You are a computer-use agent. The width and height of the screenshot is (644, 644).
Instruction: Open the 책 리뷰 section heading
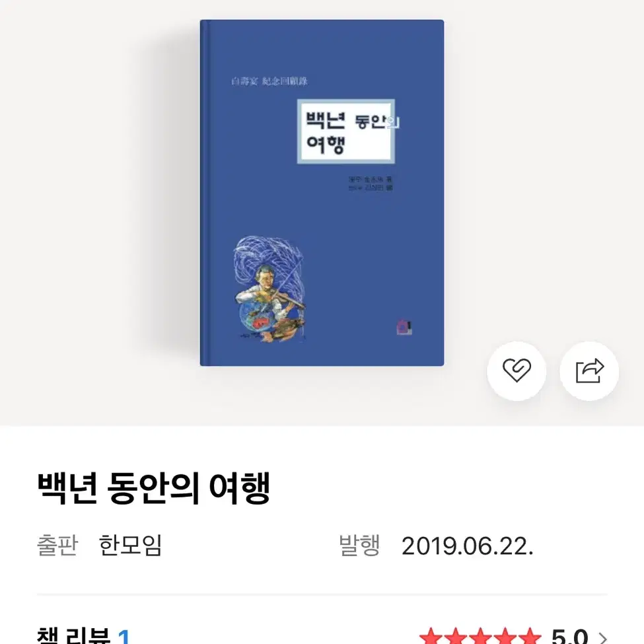pos(73,637)
